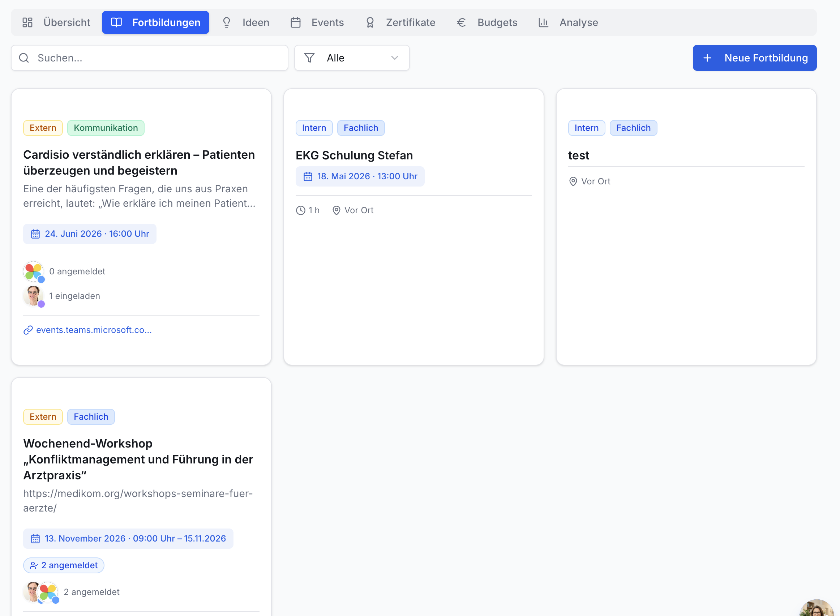This screenshot has height=616, width=840.
Task: Open the Wochenend-Workshop Konfliktmanagement title
Action: pyautogui.click(x=138, y=459)
